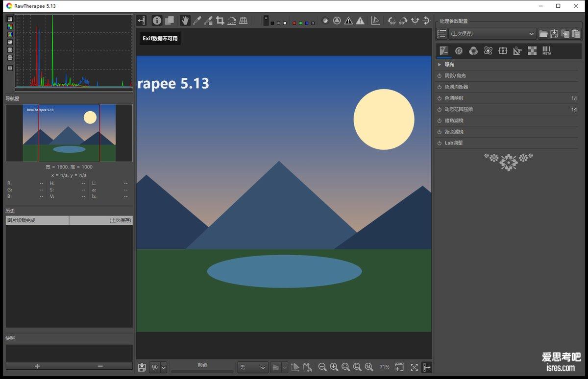Save the current image with the disk icon

click(142, 367)
